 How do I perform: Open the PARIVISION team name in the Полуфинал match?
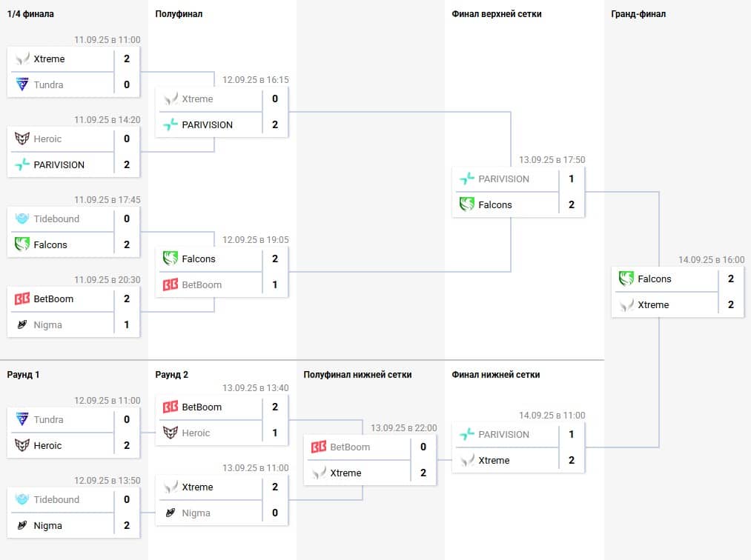[208, 124]
